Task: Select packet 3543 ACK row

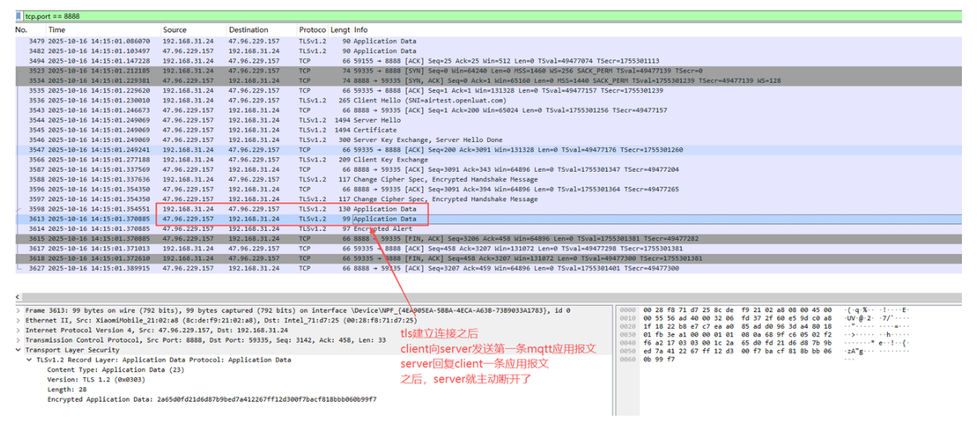Action: point(488,110)
